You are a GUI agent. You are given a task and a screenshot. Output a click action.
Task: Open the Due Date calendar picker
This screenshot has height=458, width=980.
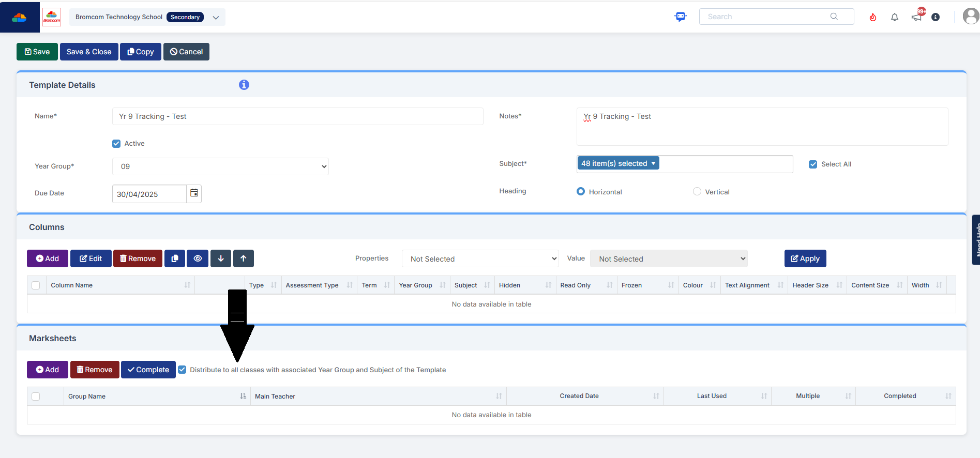click(x=194, y=193)
